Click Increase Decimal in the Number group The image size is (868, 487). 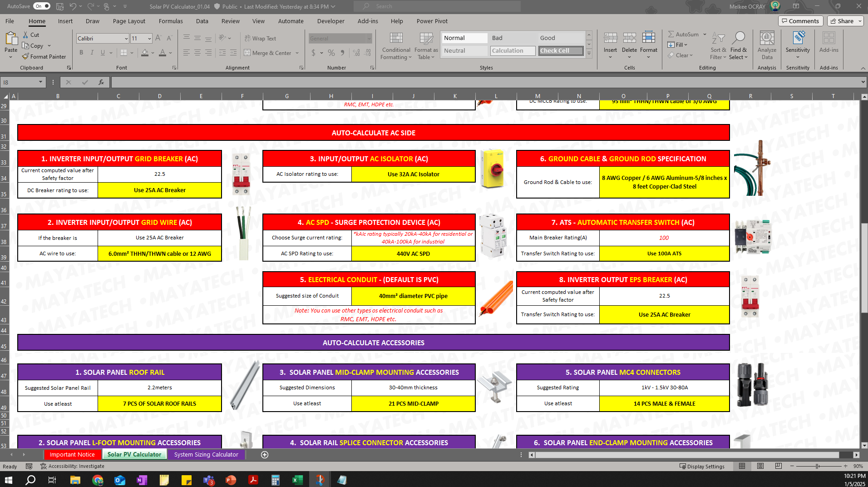tap(356, 53)
